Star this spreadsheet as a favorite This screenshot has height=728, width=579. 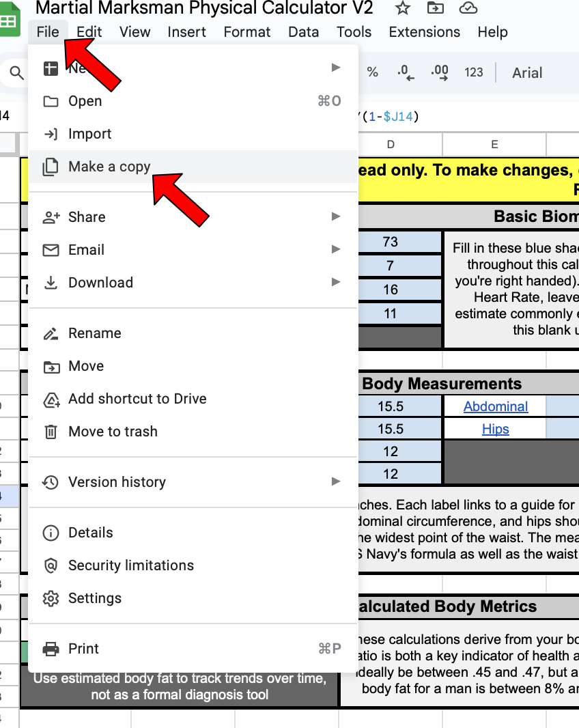click(x=402, y=9)
